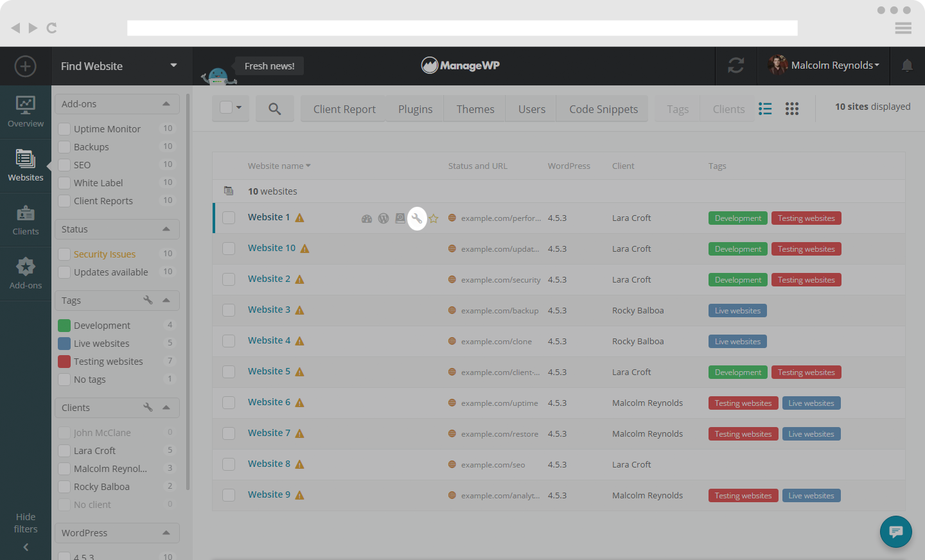925x560 pixels.
Task: Select the Website 7 row checkbox
Action: click(229, 433)
